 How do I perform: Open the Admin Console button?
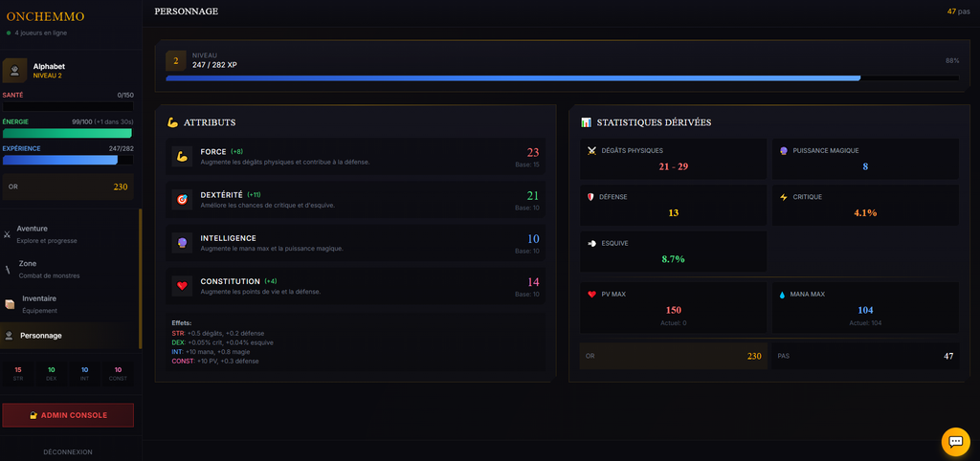click(68, 415)
